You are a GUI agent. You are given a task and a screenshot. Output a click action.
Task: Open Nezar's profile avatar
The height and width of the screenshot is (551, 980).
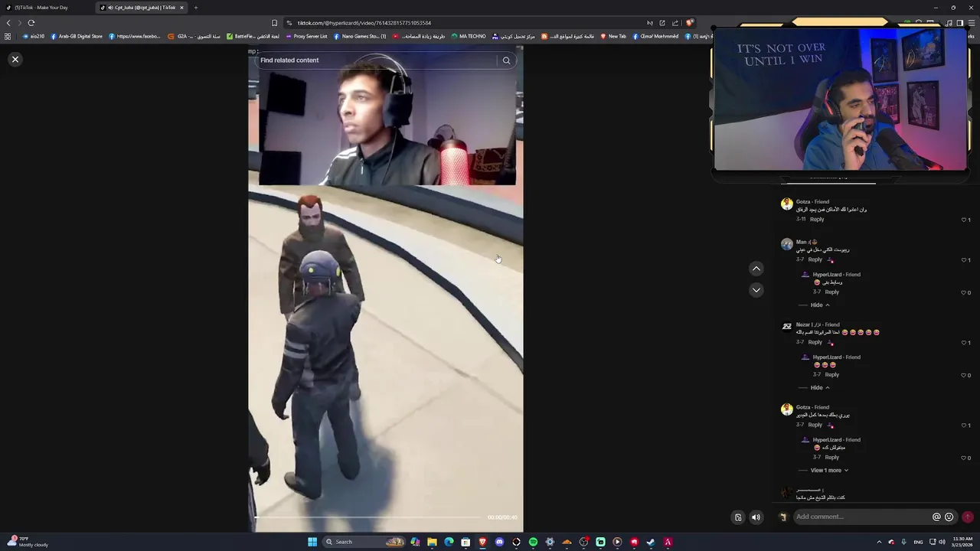tap(786, 327)
